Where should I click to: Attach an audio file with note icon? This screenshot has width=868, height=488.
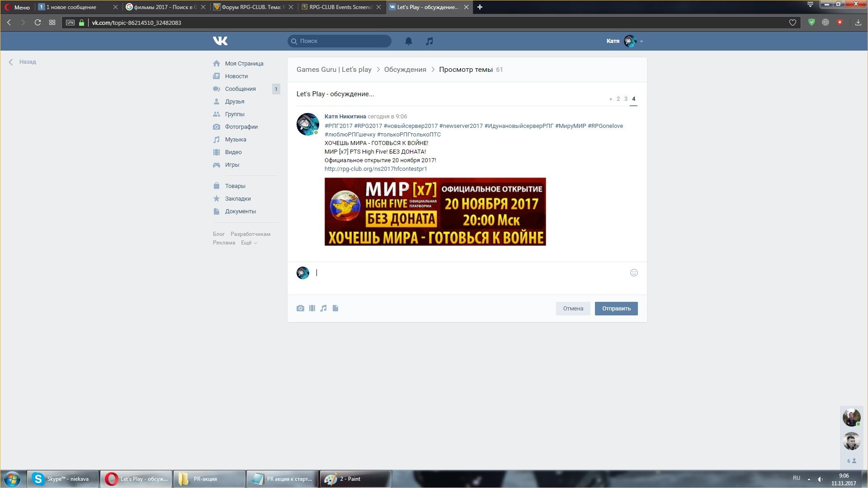[x=323, y=308]
